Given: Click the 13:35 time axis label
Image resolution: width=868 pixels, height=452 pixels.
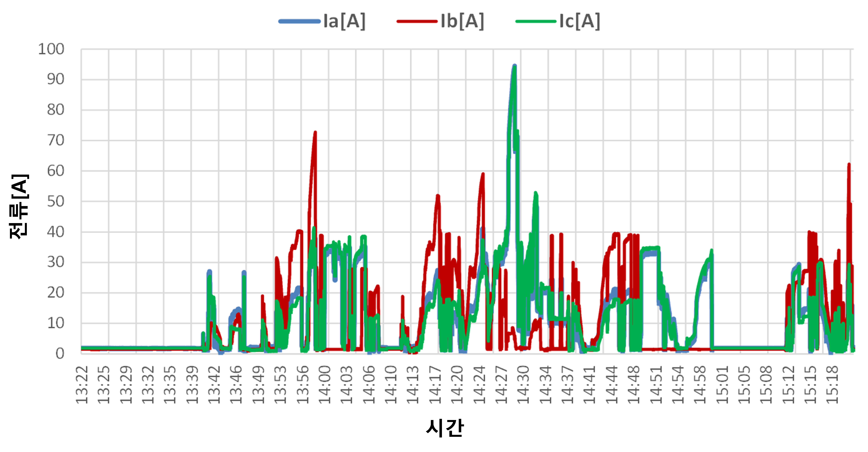Looking at the screenshot, I should (170, 385).
